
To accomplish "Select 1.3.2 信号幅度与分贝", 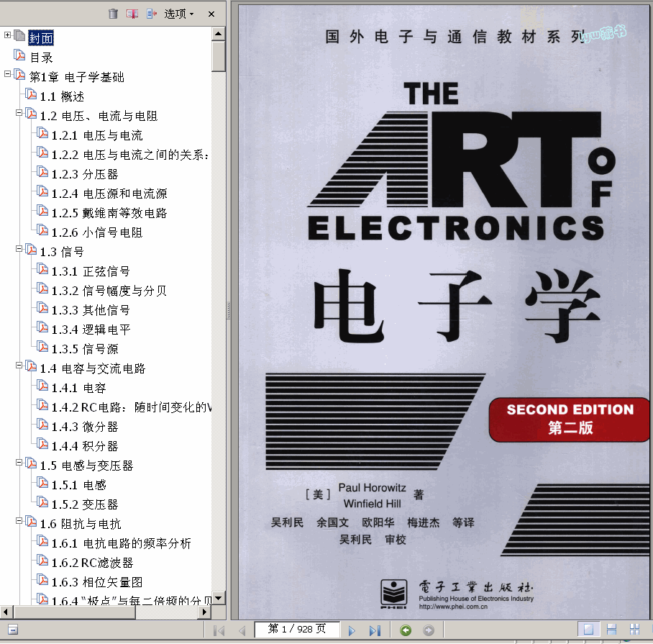I will click(x=109, y=291).
